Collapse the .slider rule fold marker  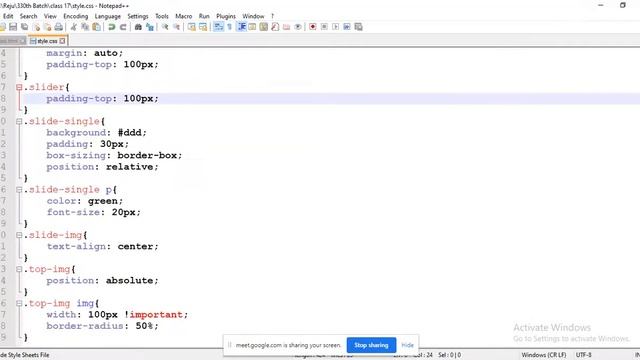[x=19, y=87]
